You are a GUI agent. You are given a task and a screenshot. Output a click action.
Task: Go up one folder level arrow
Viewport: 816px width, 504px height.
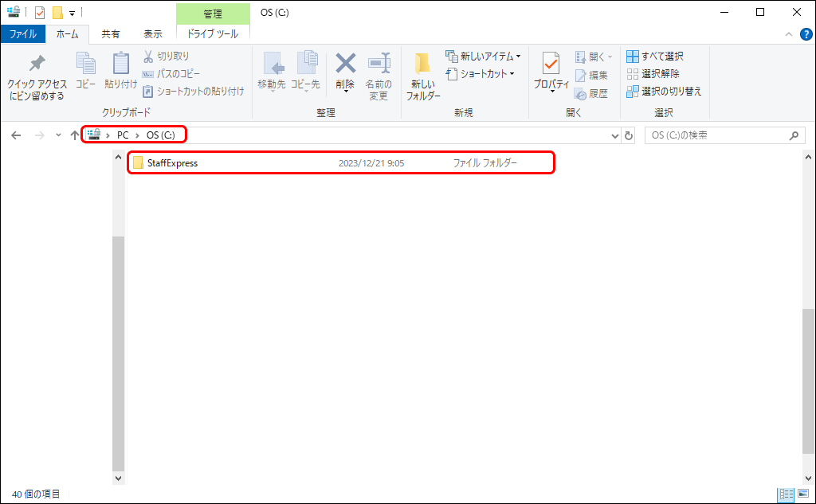74,135
